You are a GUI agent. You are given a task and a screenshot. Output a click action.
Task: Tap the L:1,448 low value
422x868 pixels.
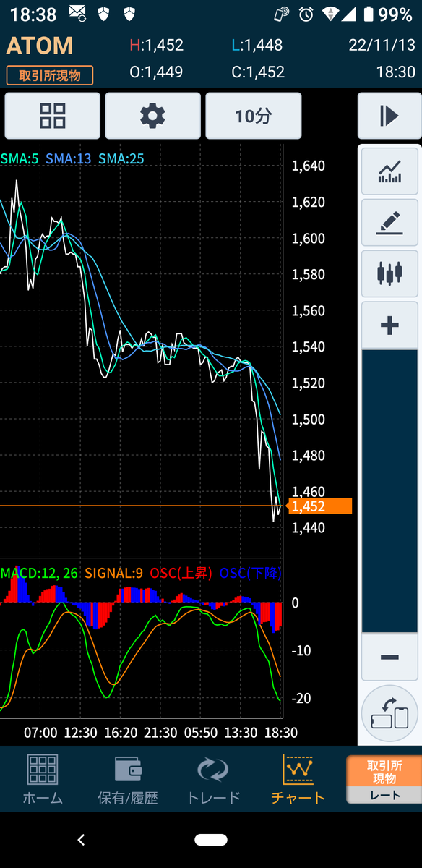click(257, 45)
